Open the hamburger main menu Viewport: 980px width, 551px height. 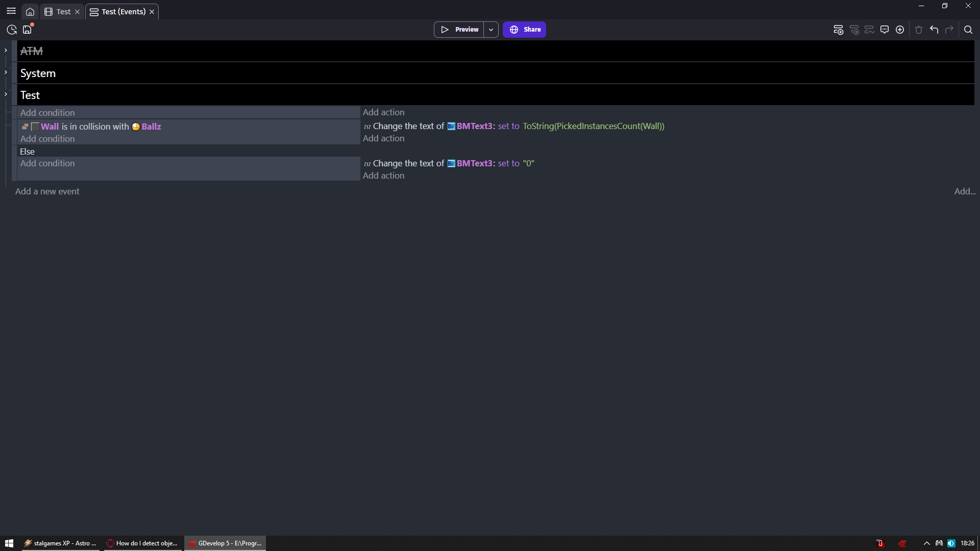pyautogui.click(x=11, y=11)
